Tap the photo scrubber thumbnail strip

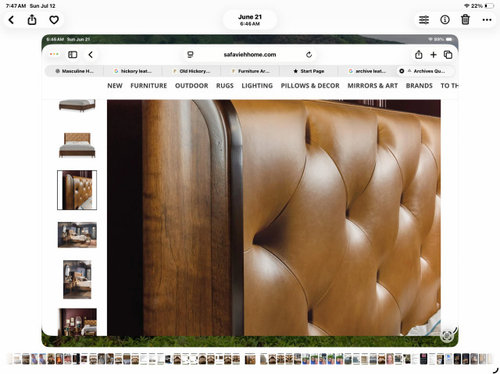pyautogui.click(x=250, y=359)
